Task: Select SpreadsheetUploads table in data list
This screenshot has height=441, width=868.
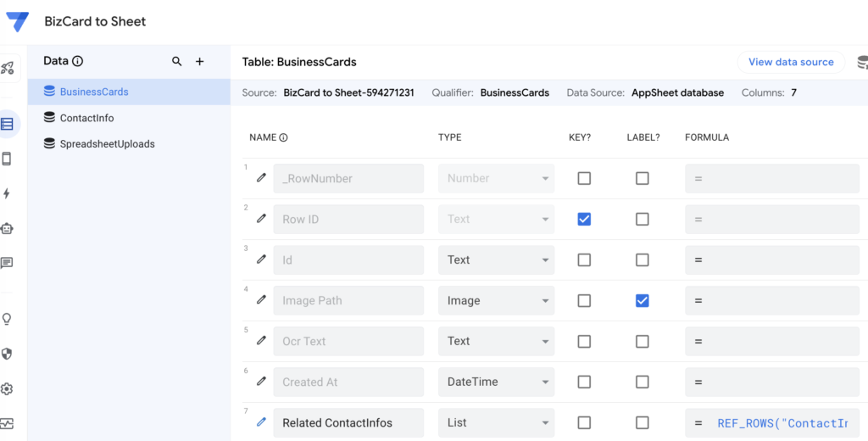Action: click(x=107, y=144)
